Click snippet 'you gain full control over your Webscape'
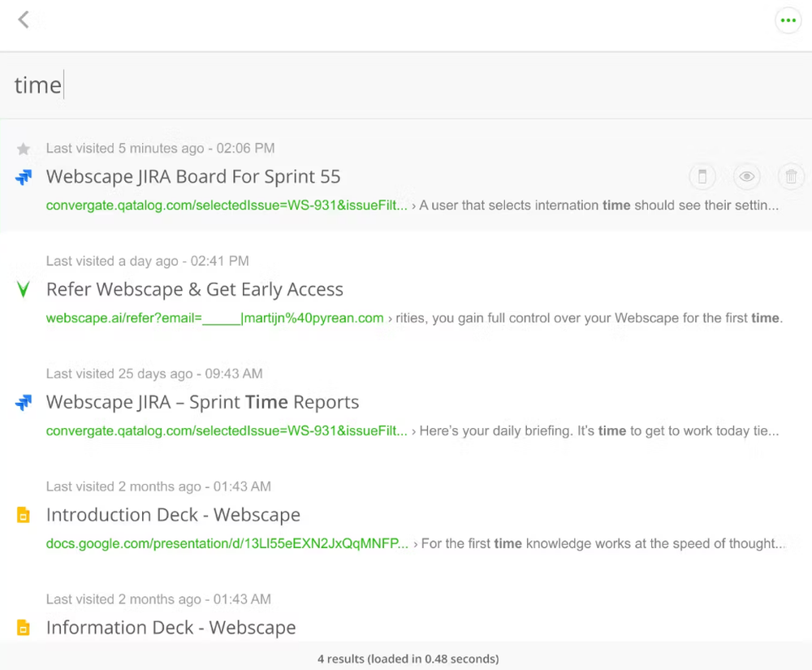Image resolution: width=812 pixels, height=670 pixels. pyautogui.click(x=555, y=318)
